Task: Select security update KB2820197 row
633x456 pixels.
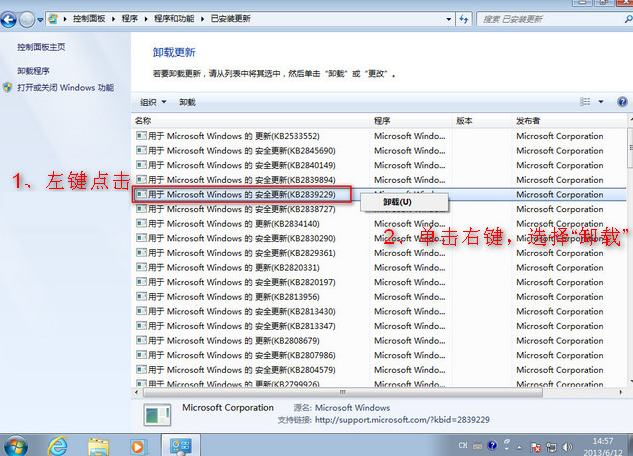Action: (379, 282)
